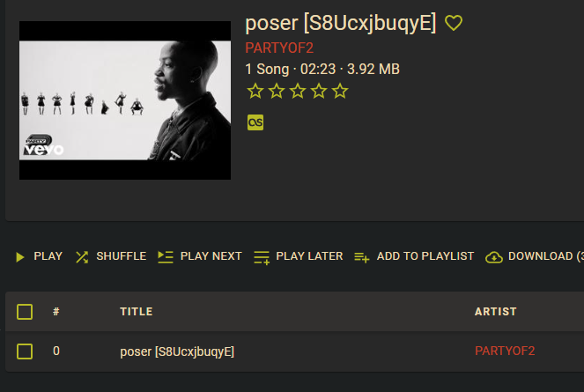Sort by the # track number column
The image size is (584, 392).
[56, 312]
